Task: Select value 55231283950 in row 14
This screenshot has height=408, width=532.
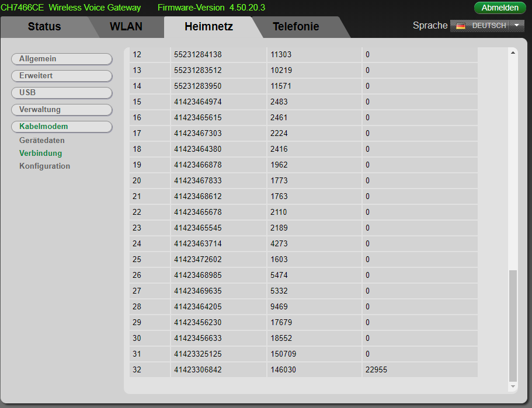Action: click(198, 86)
